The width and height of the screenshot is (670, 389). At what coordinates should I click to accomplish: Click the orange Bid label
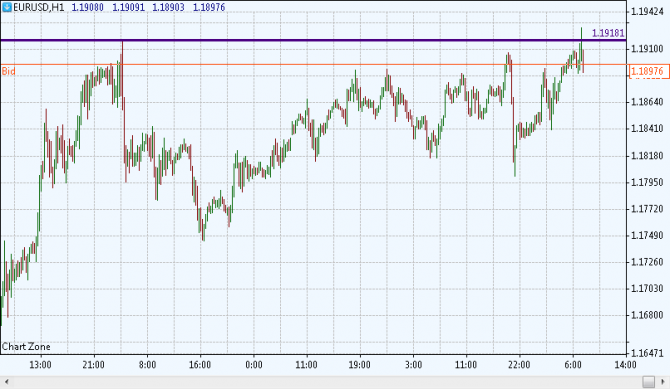coord(9,71)
